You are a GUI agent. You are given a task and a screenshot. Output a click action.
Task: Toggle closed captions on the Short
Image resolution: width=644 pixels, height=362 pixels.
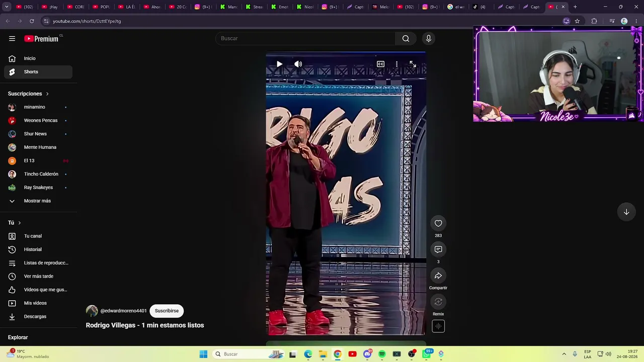[x=381, y=64]
